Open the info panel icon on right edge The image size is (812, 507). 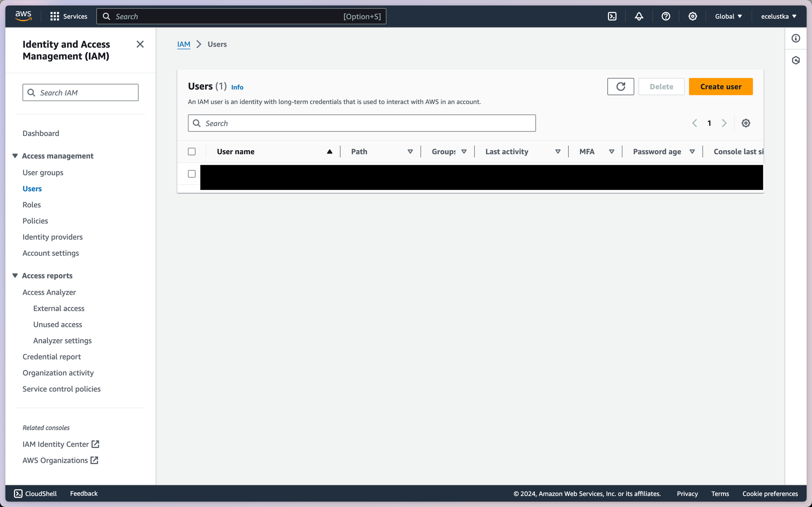tap(795, 39)
